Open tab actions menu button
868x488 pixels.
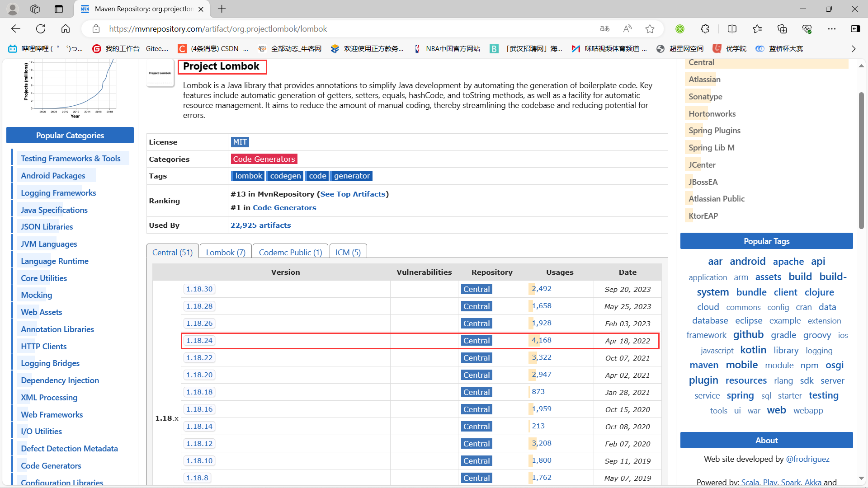tap(59, 9)
